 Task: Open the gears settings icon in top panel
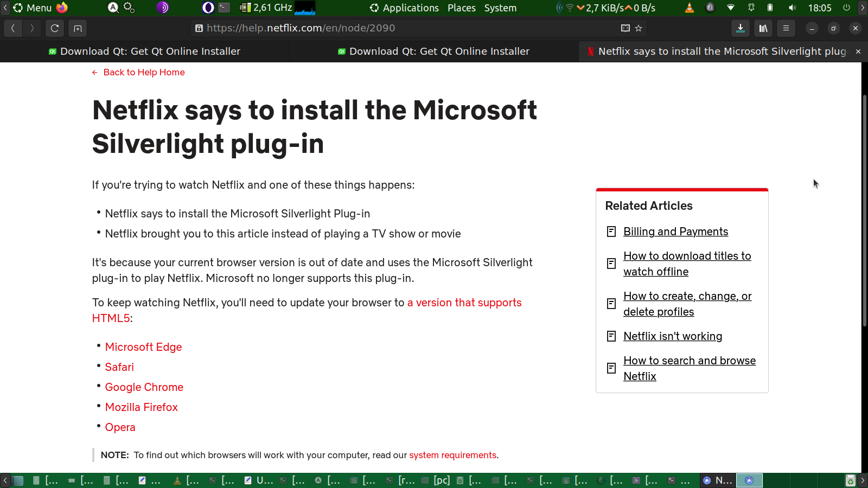click(x=129, y=8)
